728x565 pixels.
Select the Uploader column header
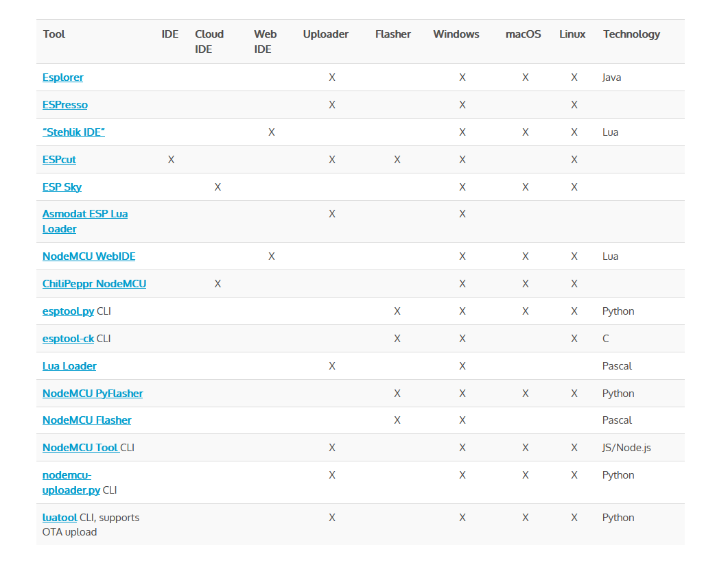coord(325,34)
